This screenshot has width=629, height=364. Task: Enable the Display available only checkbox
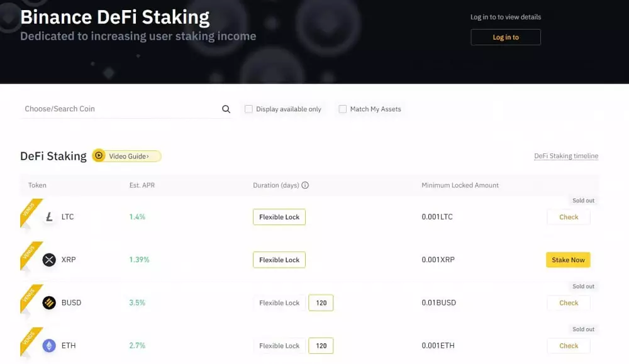click(248, 109)
